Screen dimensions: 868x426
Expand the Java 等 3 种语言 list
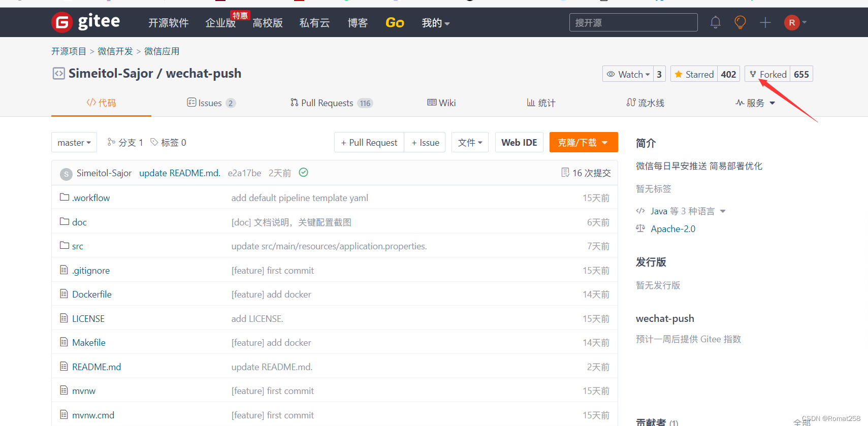coord(688,211)
